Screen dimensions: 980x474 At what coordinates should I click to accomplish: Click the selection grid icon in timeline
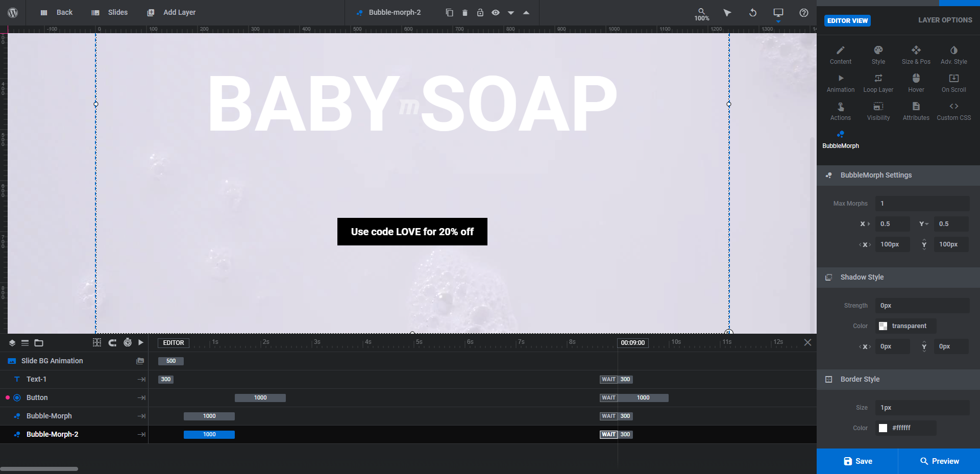(97, 343)
